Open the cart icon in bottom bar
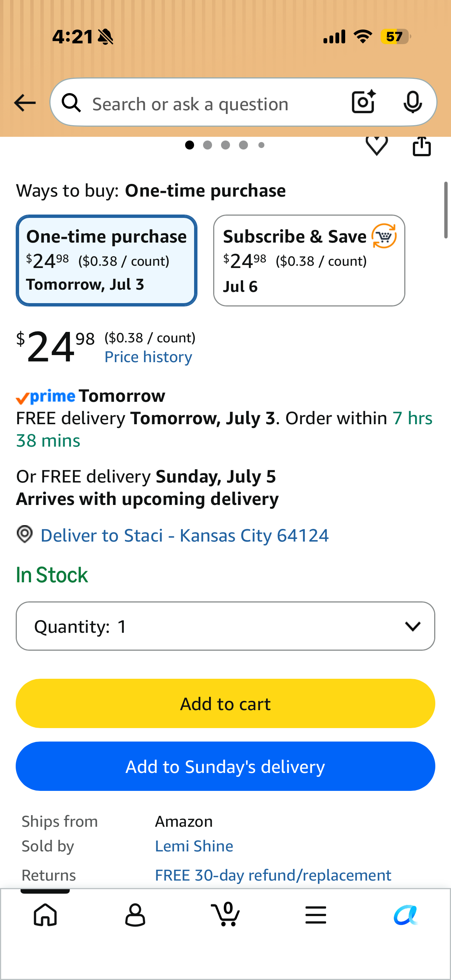The width and height of the screenshot is (451, 980). (225, 914)
